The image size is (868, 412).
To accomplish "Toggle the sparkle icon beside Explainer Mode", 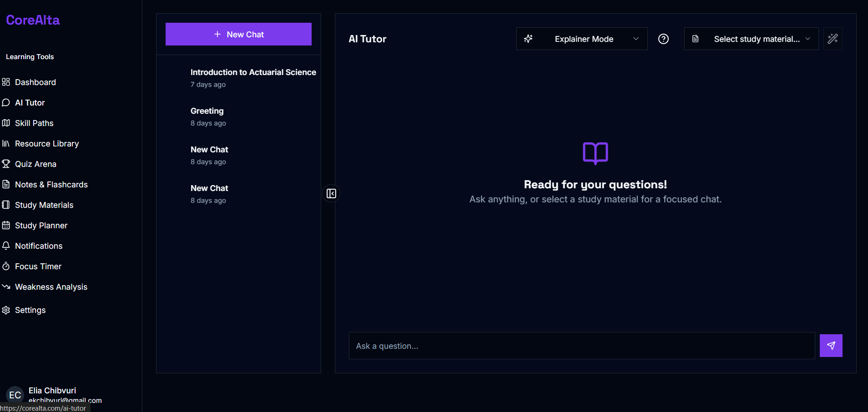I will click(x=528, y=39).
